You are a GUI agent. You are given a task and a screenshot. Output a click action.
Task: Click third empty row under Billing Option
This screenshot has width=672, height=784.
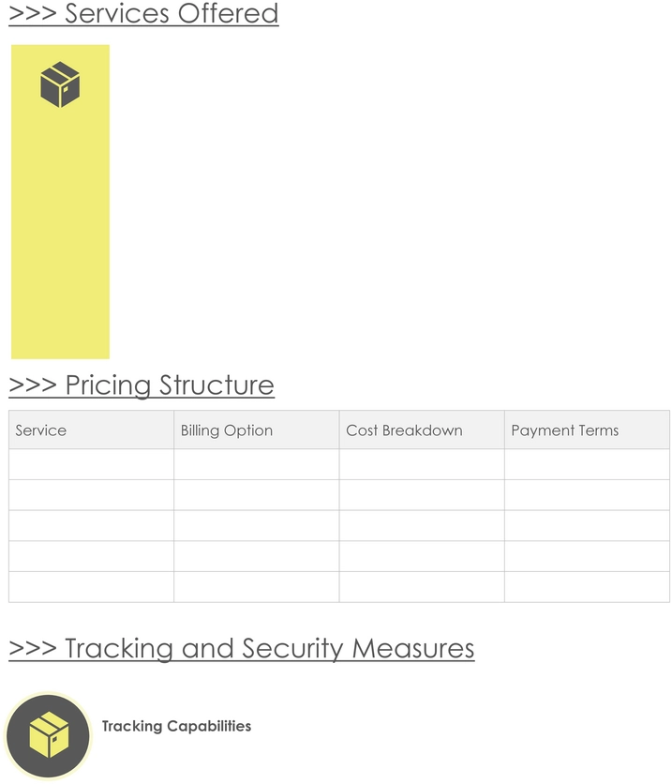257,525
